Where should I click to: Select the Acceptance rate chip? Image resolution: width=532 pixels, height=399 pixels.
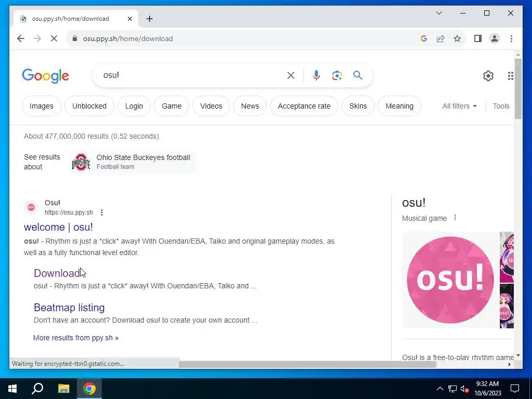[x=304, y=106]
